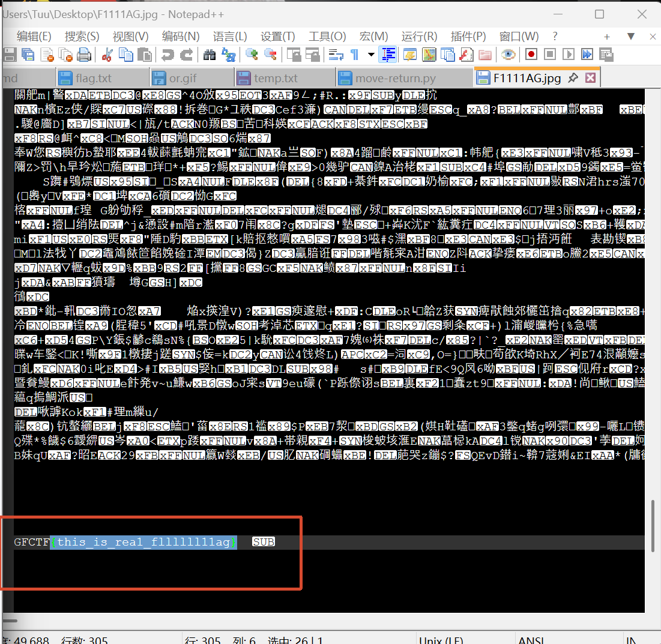Open the Document Map toolbar icon

coord(429,55)
